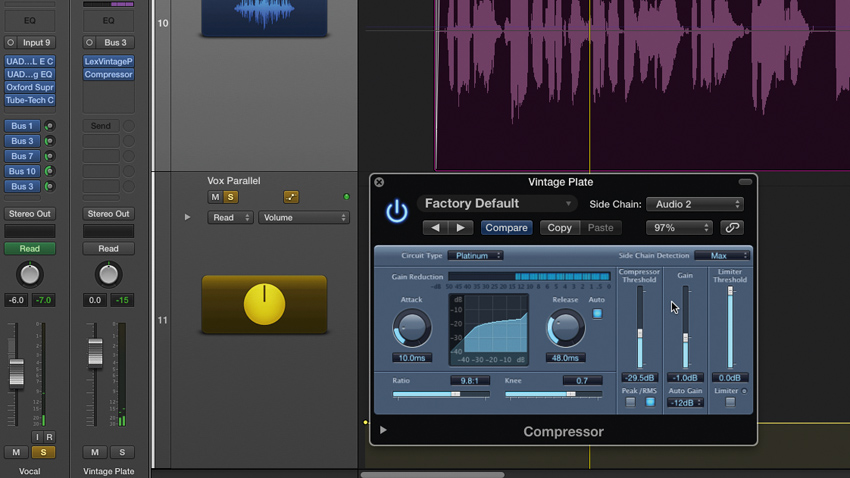The width and height of the screenshot is (850, 478).
Task: Adjust the Compressor Threshold vertical slider
Action: [640, 328]
